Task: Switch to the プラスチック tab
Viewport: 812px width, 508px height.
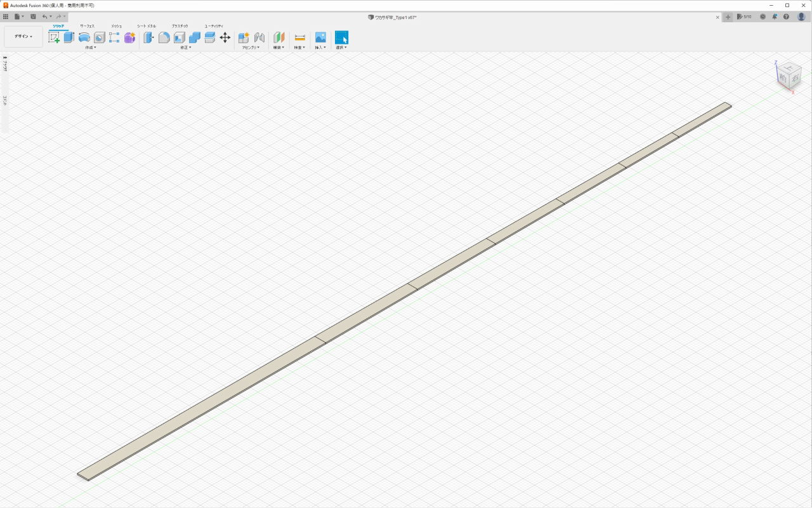Action: coord(180,26)
